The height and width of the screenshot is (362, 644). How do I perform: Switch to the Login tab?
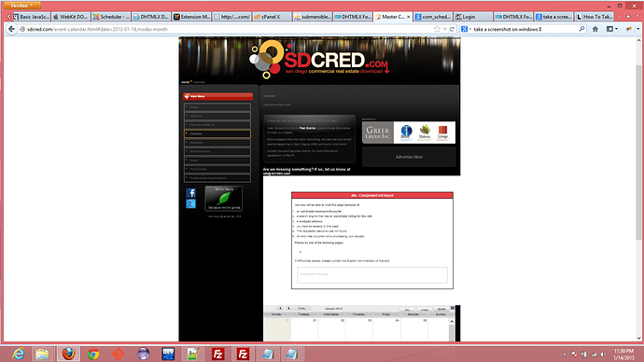coord(472,17)
